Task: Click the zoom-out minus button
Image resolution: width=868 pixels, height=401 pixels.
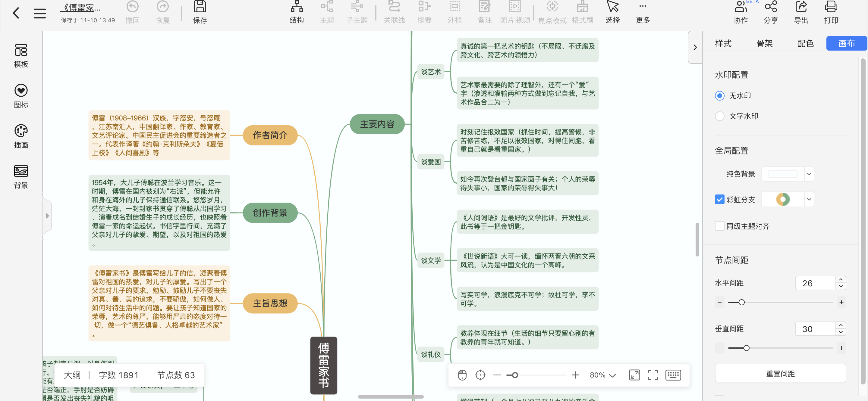Action: pos(497,375)
